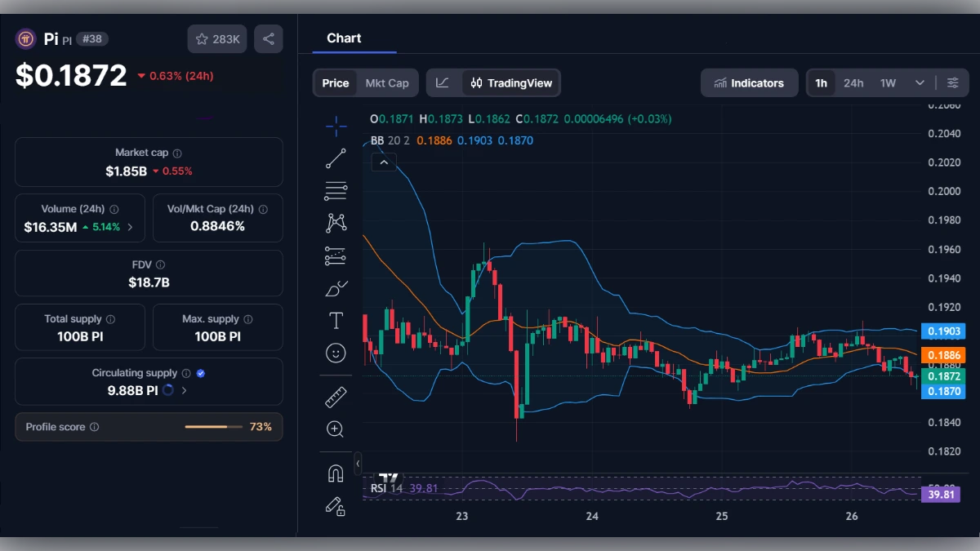Image resolution: width=980 pixels, height=551 pixels.
Task: Collapse the indicator values panel
Action: [x=384, y=162]
